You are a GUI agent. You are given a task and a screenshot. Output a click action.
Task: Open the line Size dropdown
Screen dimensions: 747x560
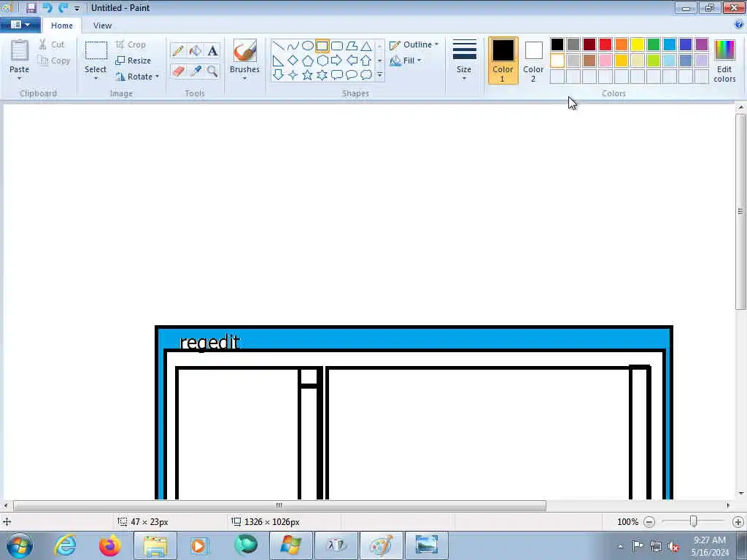click(x=464, y=60)
